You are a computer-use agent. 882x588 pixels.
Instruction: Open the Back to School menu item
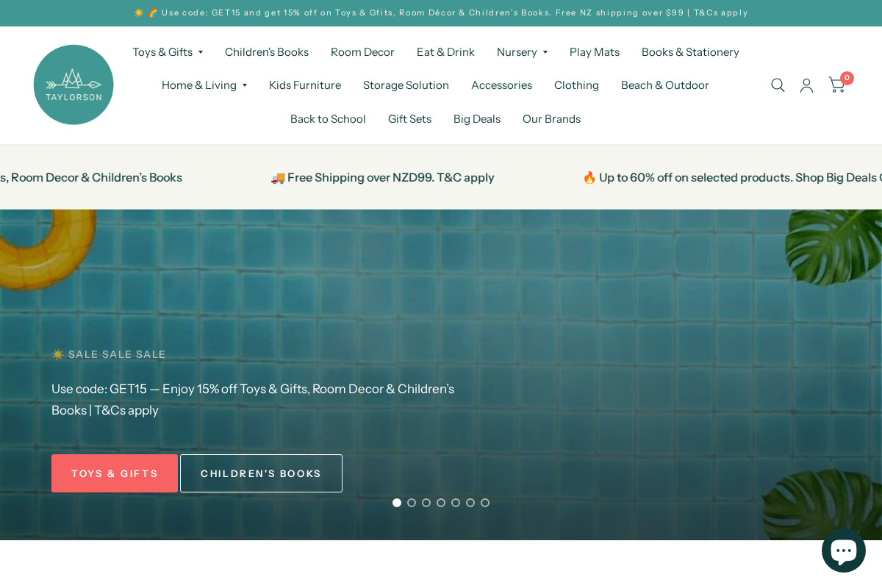pyautogui.click(x=328, y=118)
